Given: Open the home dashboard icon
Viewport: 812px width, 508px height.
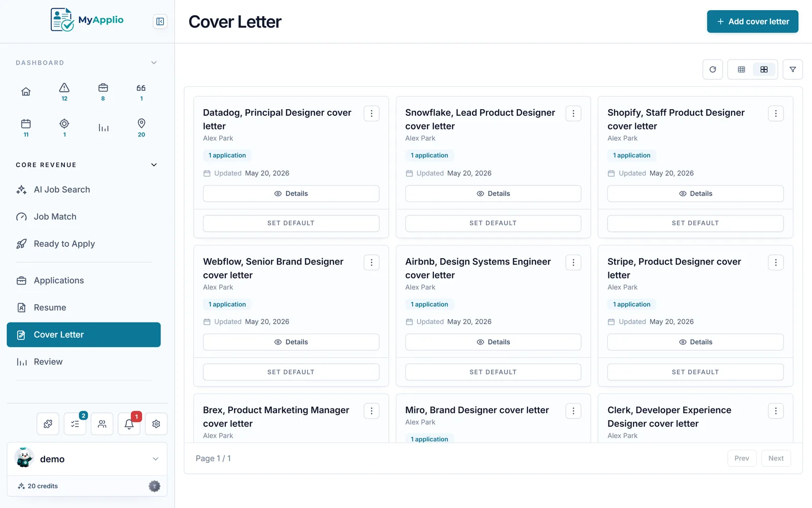Looking at the screenshot, I should click(26, 91).
